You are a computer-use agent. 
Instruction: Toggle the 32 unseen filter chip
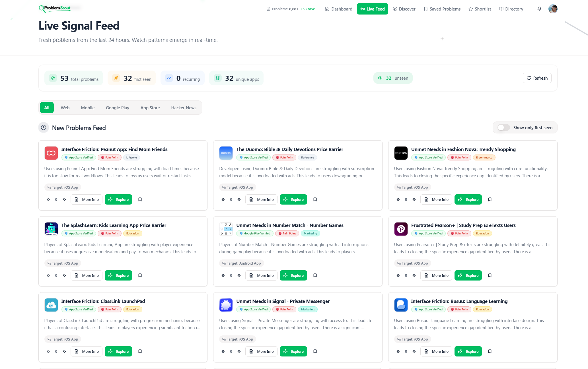click(393, 78)
